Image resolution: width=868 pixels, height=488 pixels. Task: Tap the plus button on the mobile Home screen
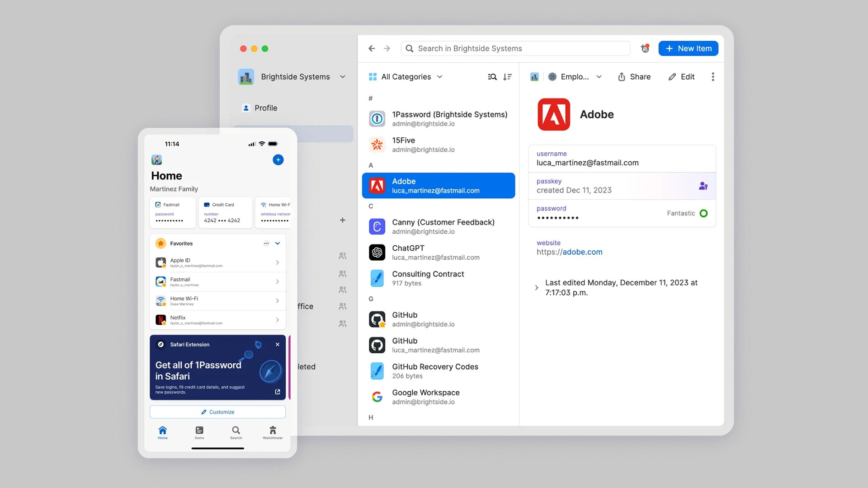(278, 160)
